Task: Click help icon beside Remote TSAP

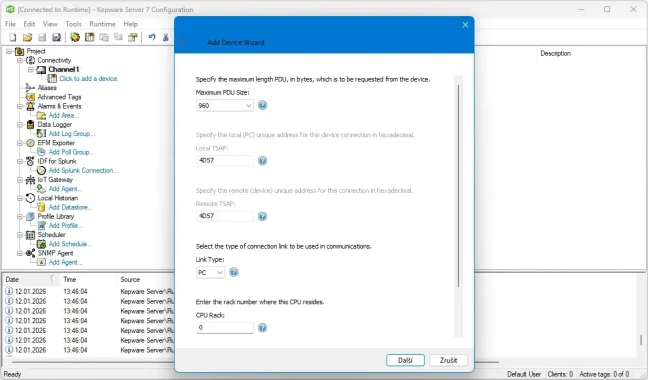Action: click(262, 216)
